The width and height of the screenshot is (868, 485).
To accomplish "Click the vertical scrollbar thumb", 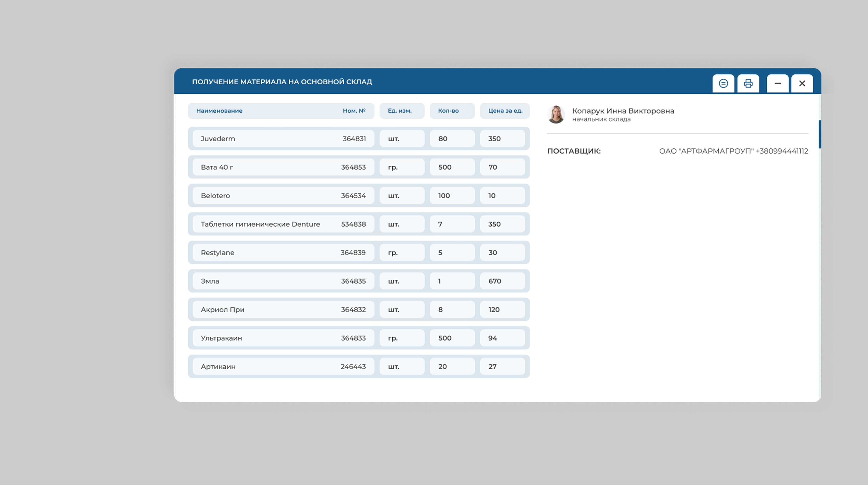I will coord(820,134).
